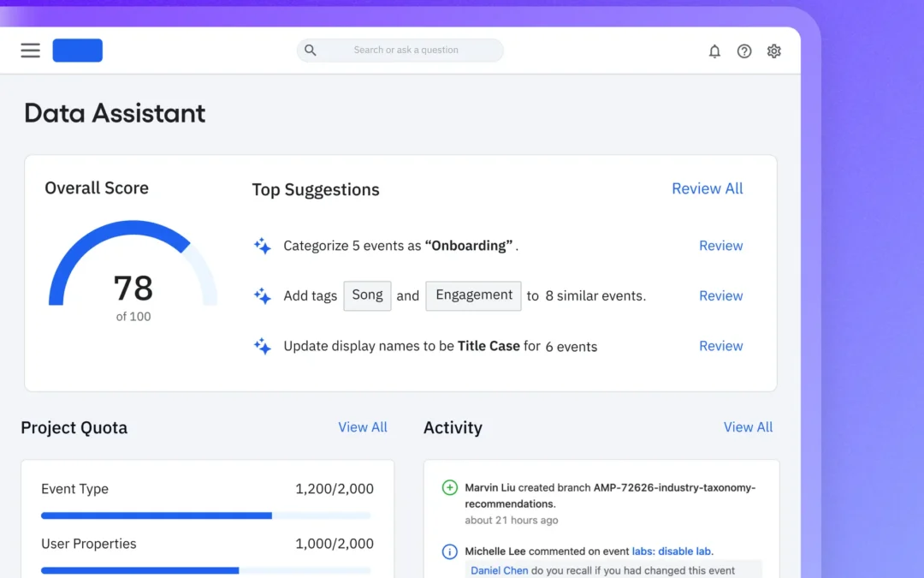924x578 pixels.
Task: Click the sparkle icon beside the Title Case suggestion
Action: pos(262,346)
